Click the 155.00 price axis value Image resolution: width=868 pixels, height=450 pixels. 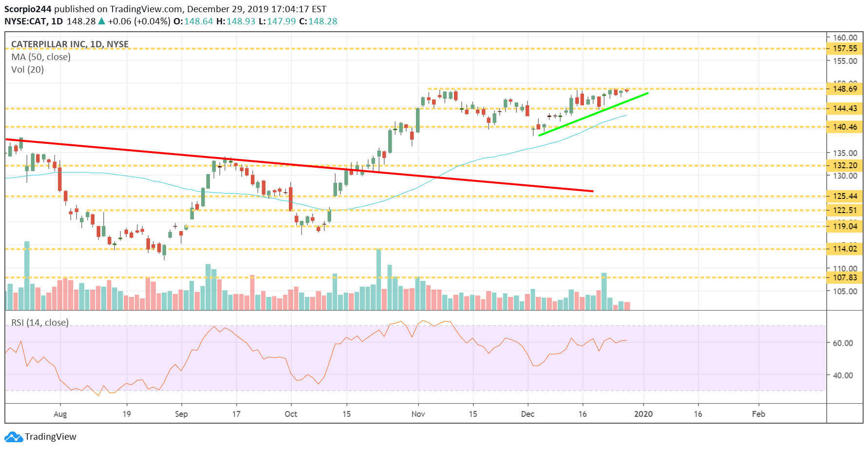(845, 61)
